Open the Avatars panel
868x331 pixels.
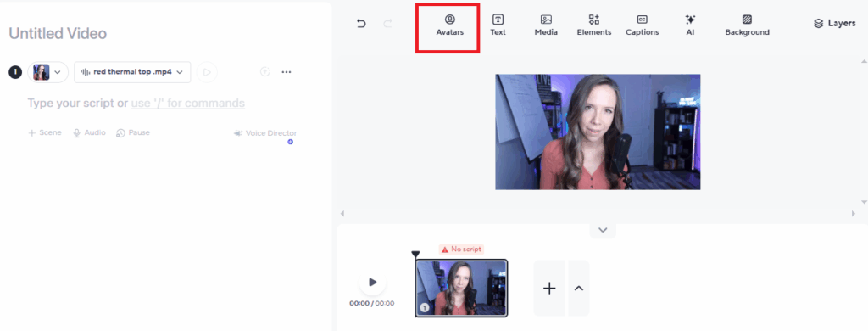click(x=449, y=25)
